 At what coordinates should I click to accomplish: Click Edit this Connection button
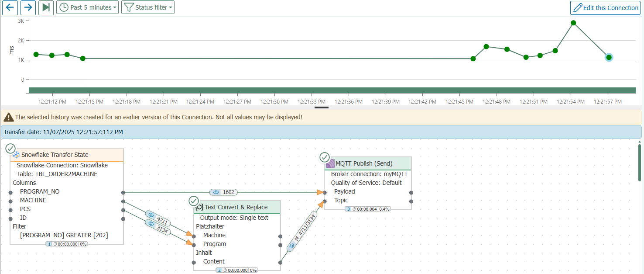(606, 7)
